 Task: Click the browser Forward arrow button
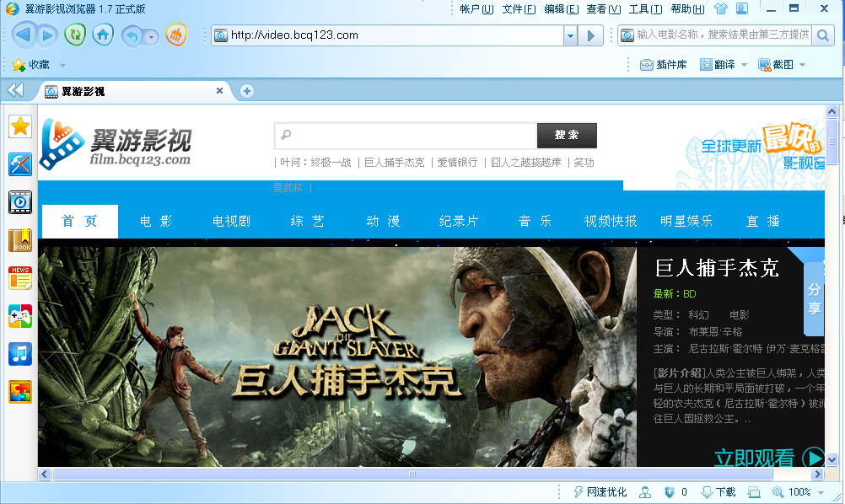click(48, 35)
